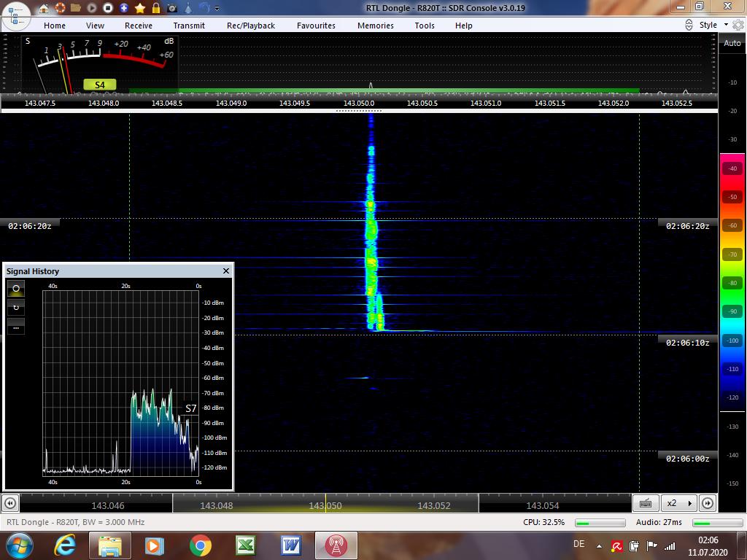The image size is (747, 560).
Task: Click the 02:06:20z timestamp on the left
Action: [x=29, y=226]
